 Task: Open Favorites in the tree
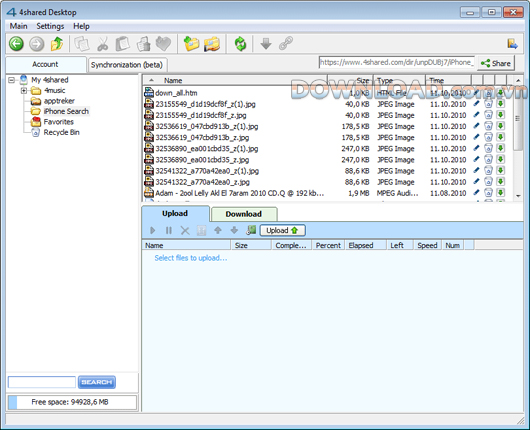(58, 122)
